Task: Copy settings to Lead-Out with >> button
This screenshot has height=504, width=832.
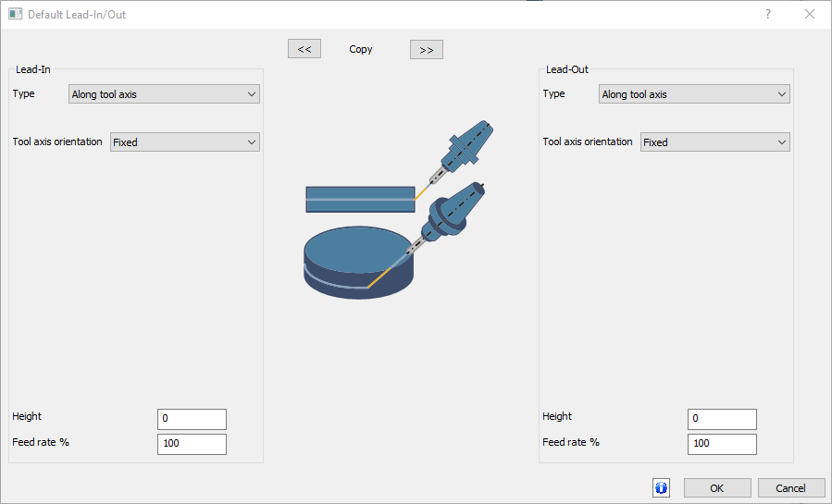Action: [427, 50]
